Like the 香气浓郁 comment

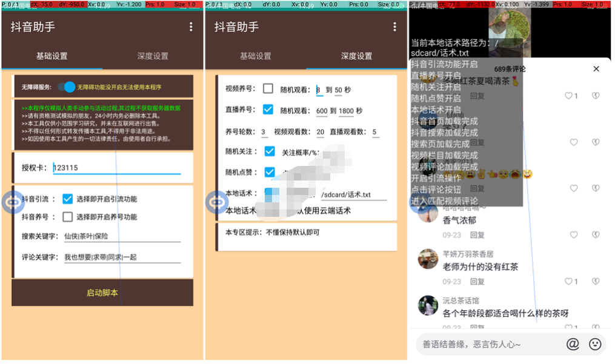[573, 234]
